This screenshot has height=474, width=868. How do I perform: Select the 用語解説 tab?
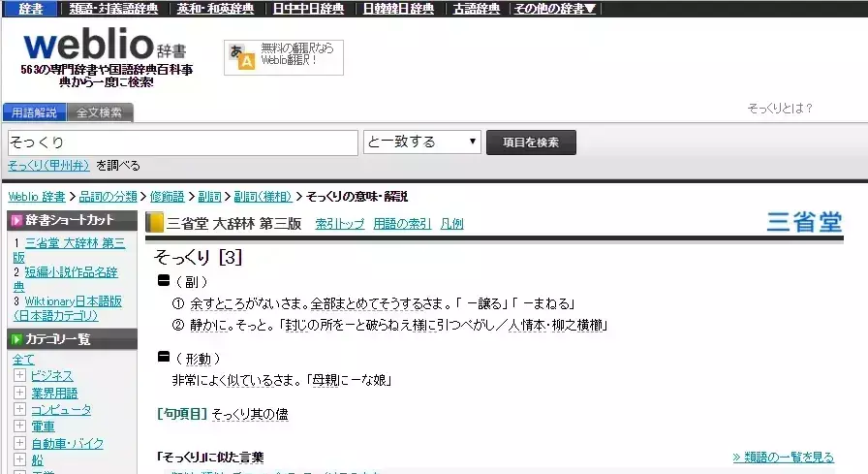34,112
